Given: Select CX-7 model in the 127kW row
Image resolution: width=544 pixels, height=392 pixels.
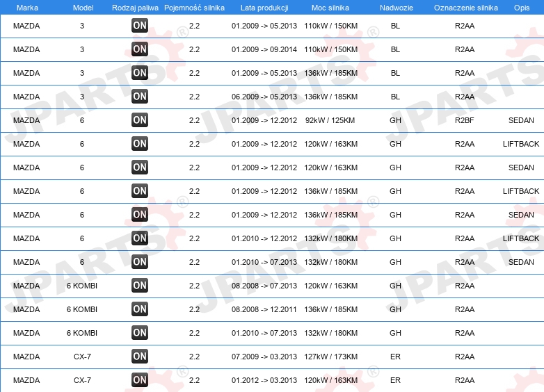Looking at the screenshot, I should point(82,357).
